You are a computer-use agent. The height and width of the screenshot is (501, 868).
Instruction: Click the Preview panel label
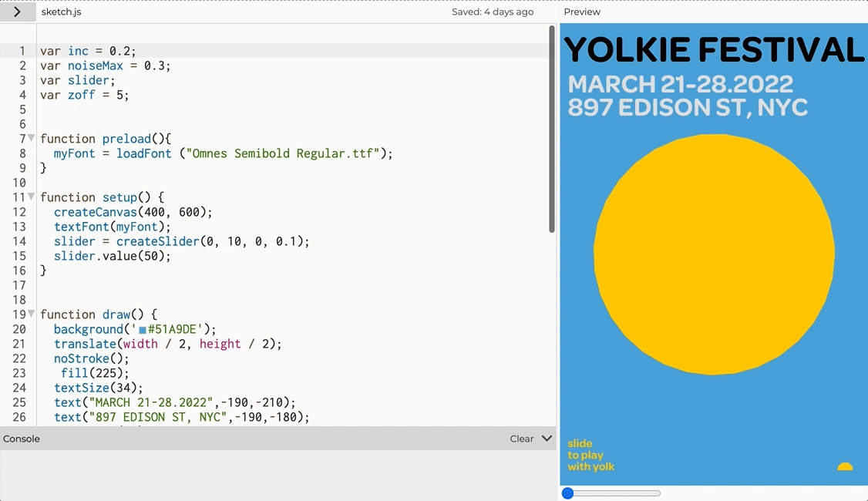point(582,12)
